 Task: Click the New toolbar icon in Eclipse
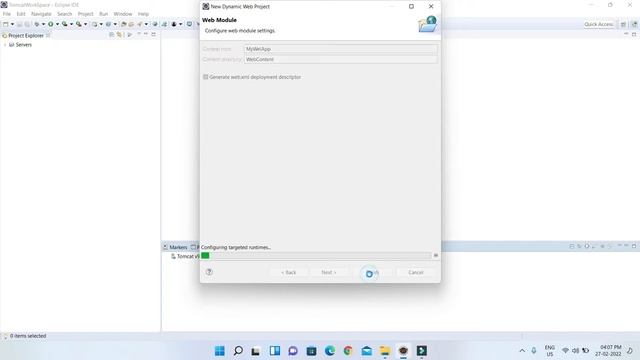point(5,24)
